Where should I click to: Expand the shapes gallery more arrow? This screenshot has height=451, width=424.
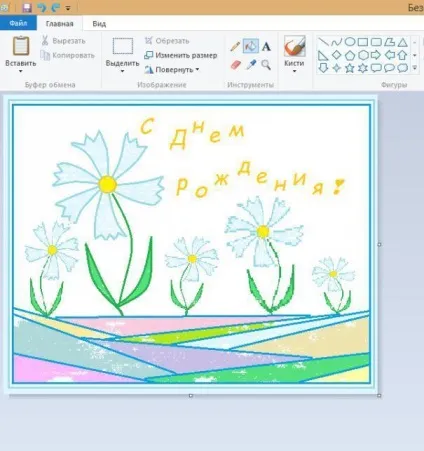point(415,68)
